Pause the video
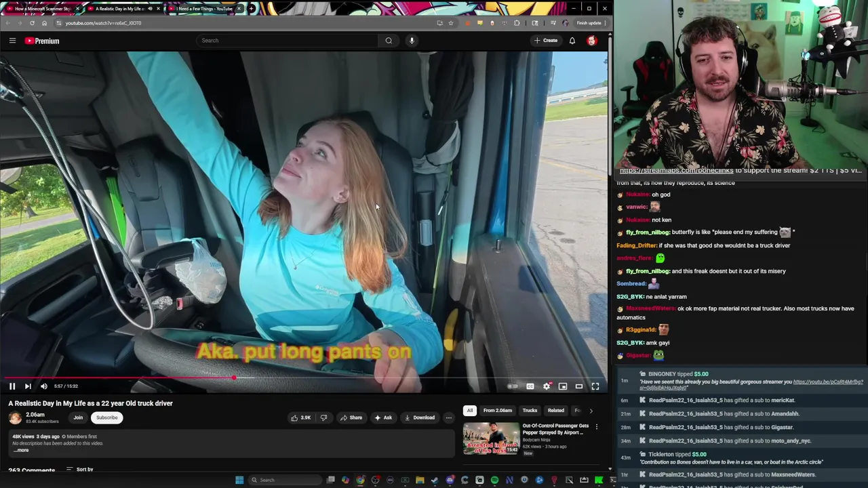The height and width of the screenshot is (488, 868). pos(12,386)
